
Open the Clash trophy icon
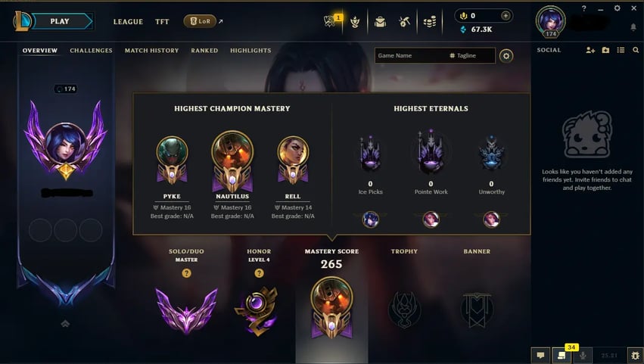pos(355,22)
